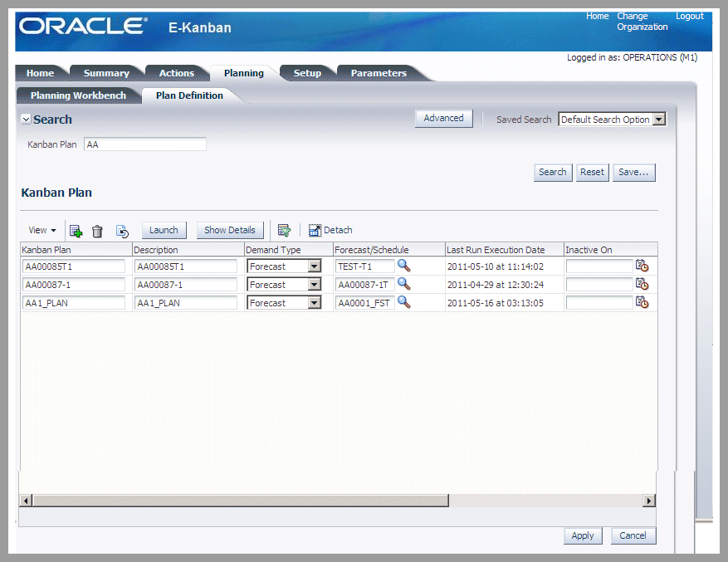The height and width of the screenshot is (562, 728).
Task: Click the Save... search button
Action: point(633,173)
